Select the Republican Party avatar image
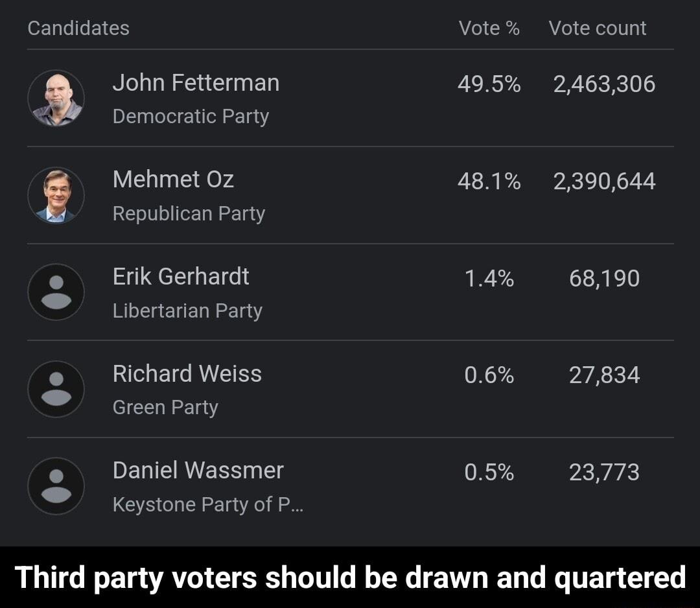The height and width of the screenshot is (608, 700). (56, 195)
